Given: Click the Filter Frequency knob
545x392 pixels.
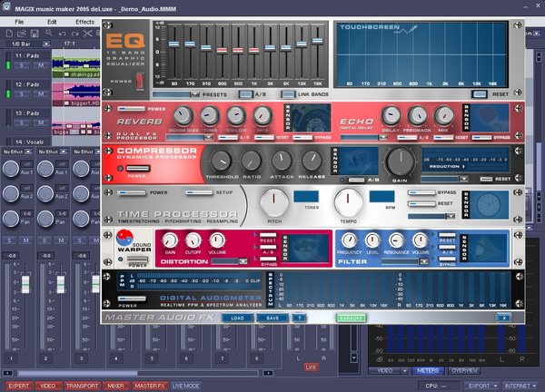Looking at the screenshot, I should 349,240.
